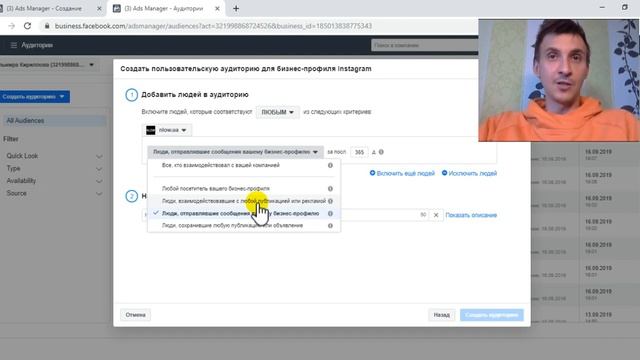Click the 'Создать аудиторию' button in dialog
This screenshot has width=640, height=360.
[491, 315]
